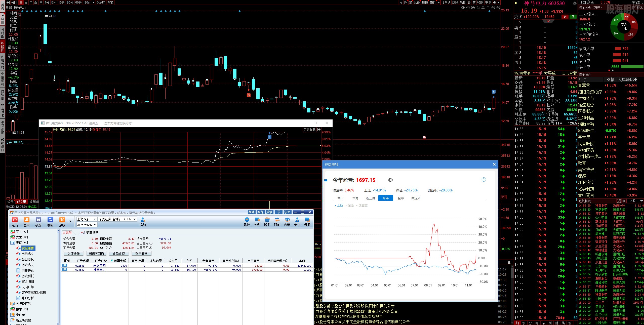Sort by 大单净比 column arrow
The image size is (644, 325).
pyautogui.click(x=636, y=80)
